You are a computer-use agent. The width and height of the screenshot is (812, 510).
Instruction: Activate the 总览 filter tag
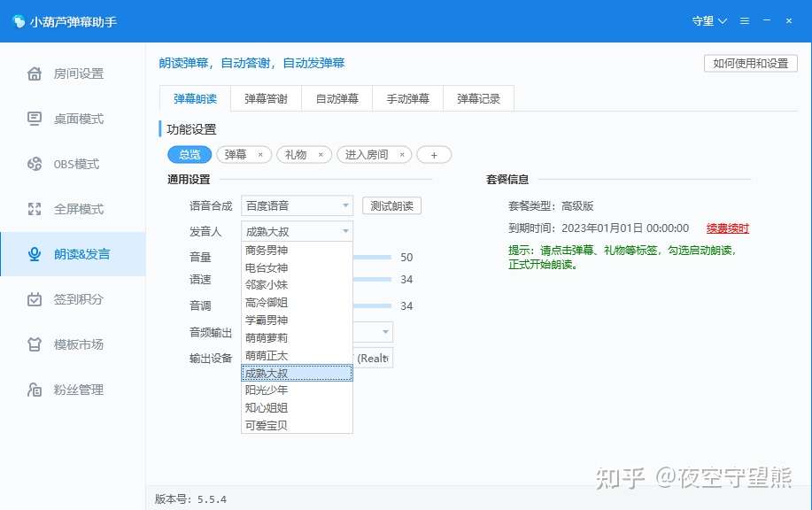(x=189, y=154)
